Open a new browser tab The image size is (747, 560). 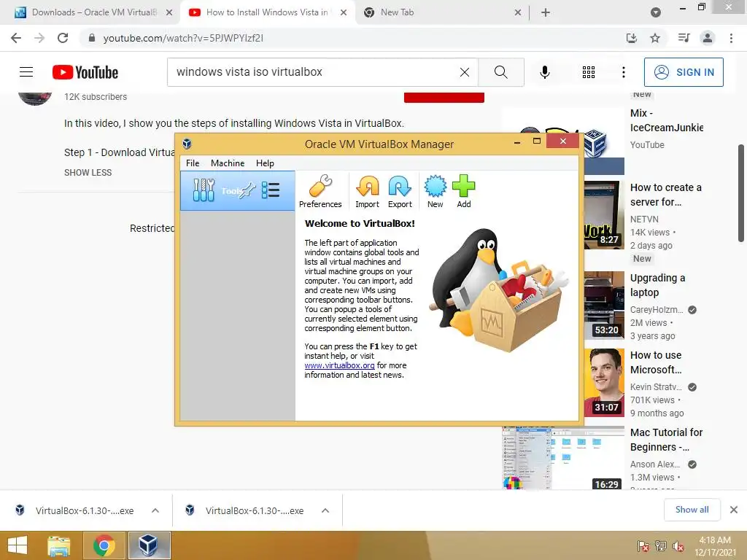[546, 12]
